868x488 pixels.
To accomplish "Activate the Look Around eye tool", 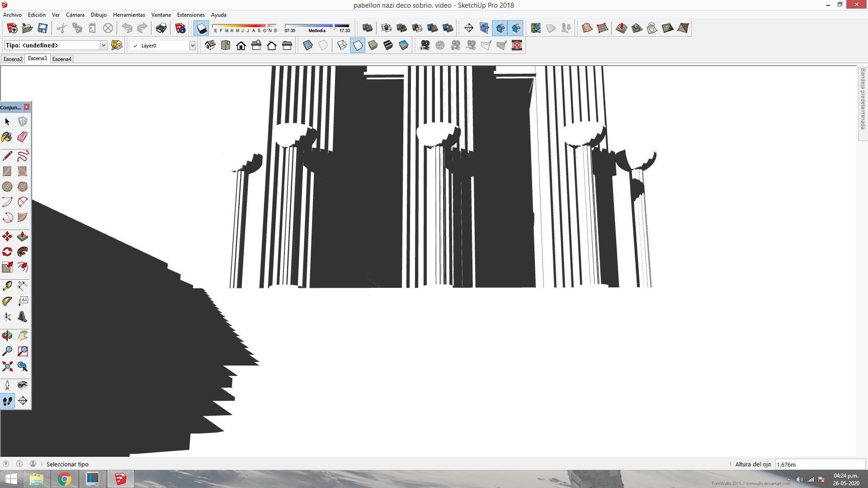I will coord(22,385).
